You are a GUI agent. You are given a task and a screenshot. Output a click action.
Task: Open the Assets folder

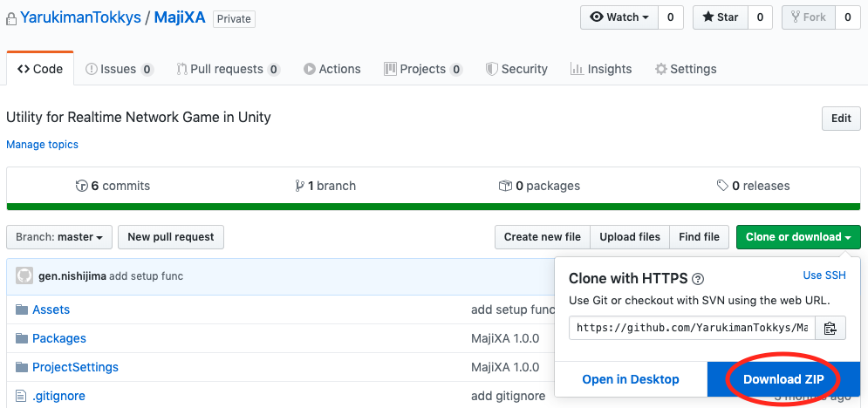(x=51, y=309)
